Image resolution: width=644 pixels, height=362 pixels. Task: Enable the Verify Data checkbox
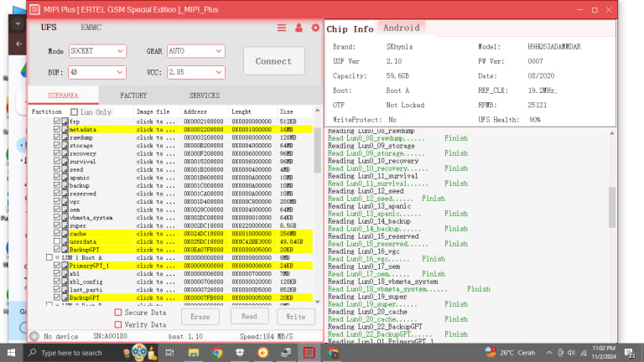(118, 324)
